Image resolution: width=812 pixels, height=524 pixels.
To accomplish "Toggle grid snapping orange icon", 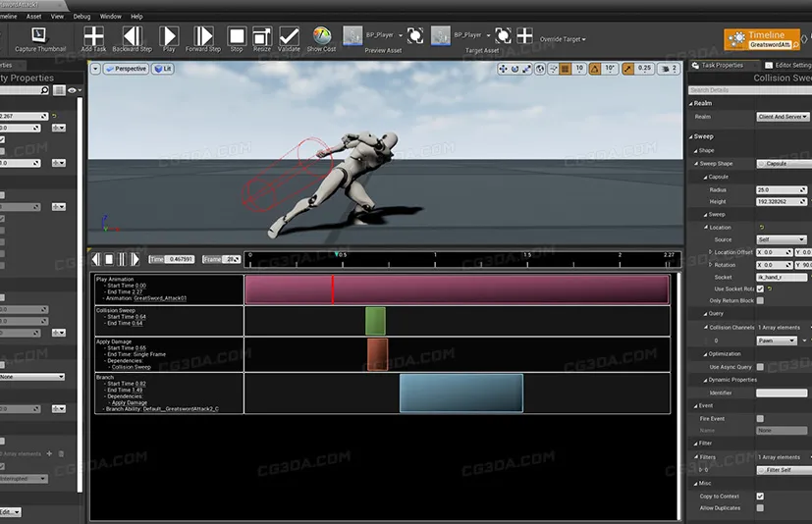I will tap(565, 69).
